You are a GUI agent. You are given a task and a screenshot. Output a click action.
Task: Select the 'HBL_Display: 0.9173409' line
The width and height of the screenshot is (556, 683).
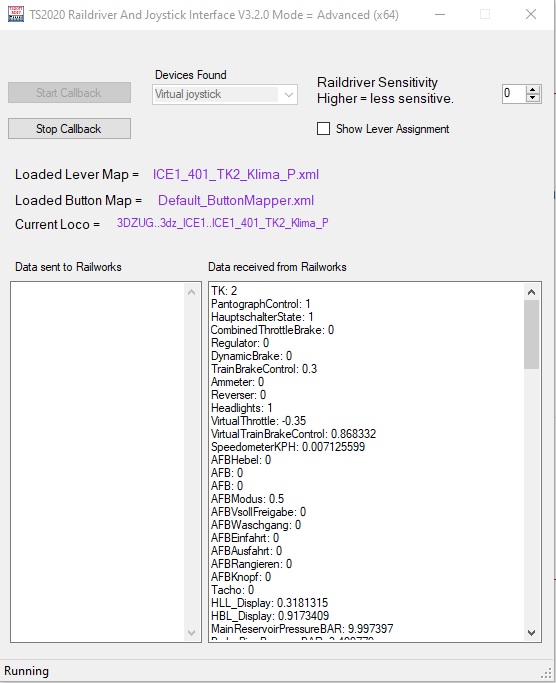tap(270, 616)
